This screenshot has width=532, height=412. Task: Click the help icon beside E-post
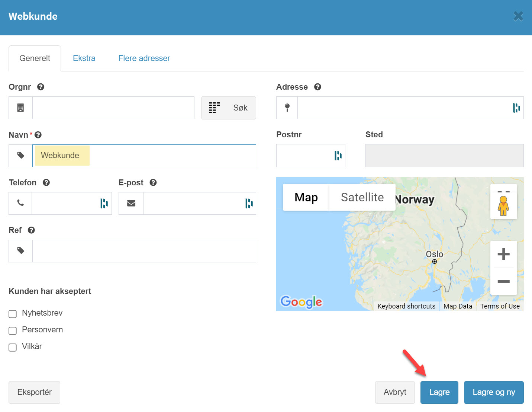[153, 182]
